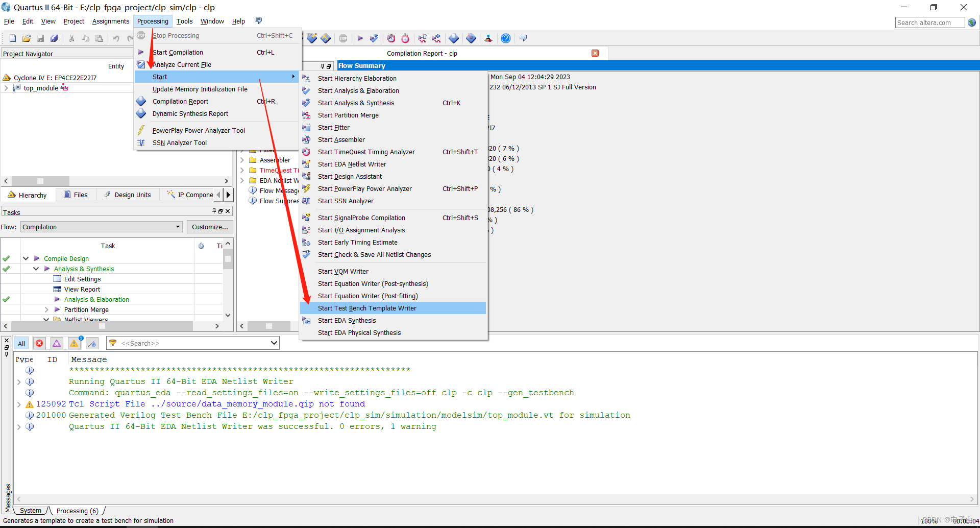Toggle the yellow warning message filter

tap(75, 343)
